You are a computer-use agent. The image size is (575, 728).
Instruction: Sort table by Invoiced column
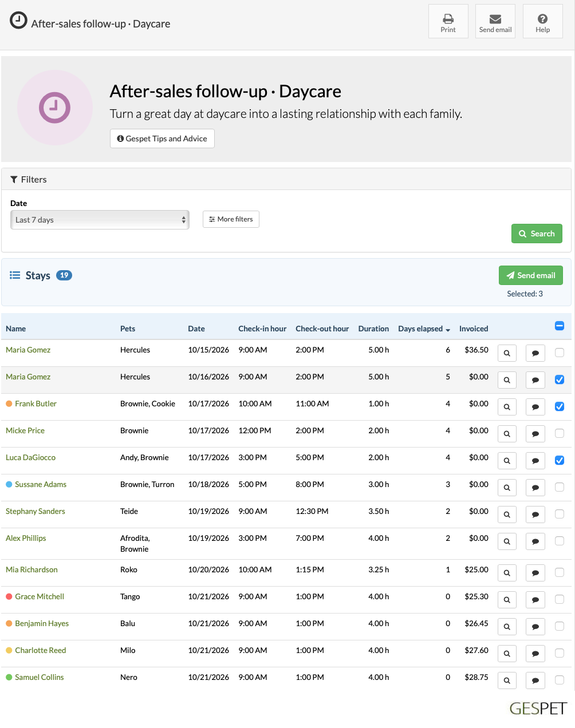point(474,329)
